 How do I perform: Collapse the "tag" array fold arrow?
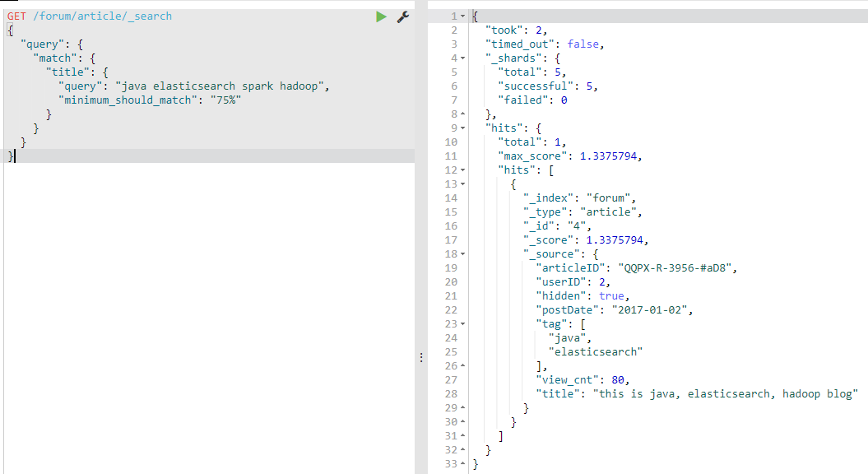[462, 323]
